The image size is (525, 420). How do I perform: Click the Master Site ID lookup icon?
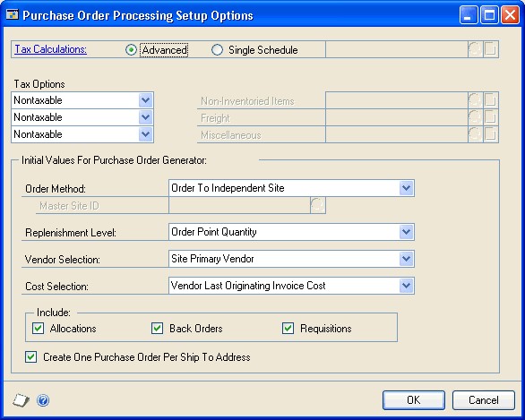pos(318,205)
